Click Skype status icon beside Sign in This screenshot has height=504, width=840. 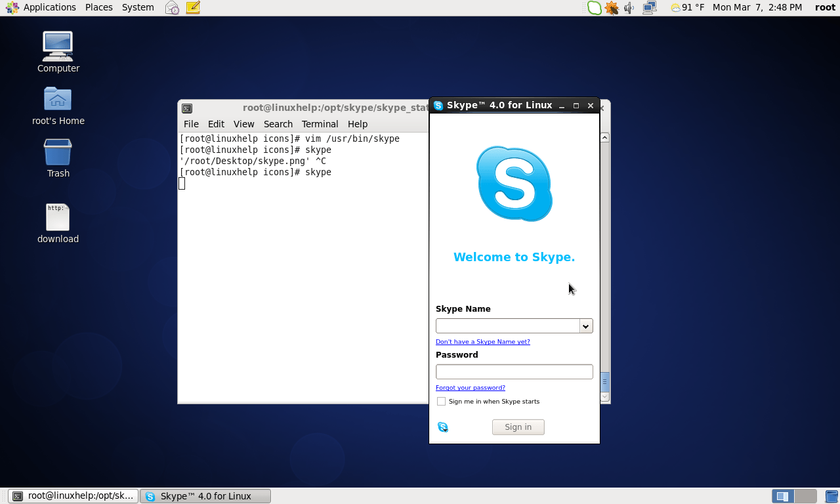pos(443,427)
